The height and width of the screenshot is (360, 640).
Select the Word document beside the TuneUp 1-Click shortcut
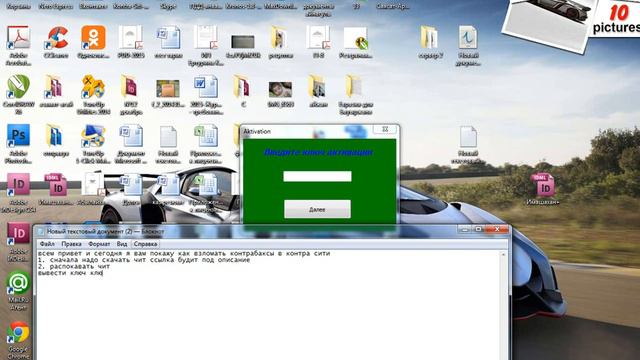[x=131, y=137]
